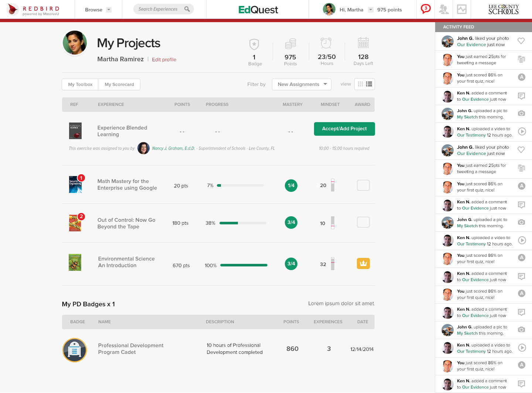Sort by the POINTS column header
Viewport: 532px width, 393px height.
(x=182, y=104)
